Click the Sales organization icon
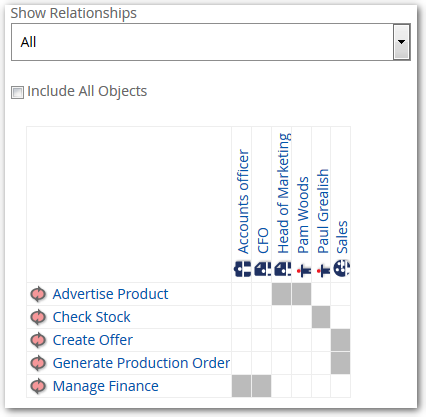Image resolution: width=426 pixels, height=417 pixels. pos(341,268)
